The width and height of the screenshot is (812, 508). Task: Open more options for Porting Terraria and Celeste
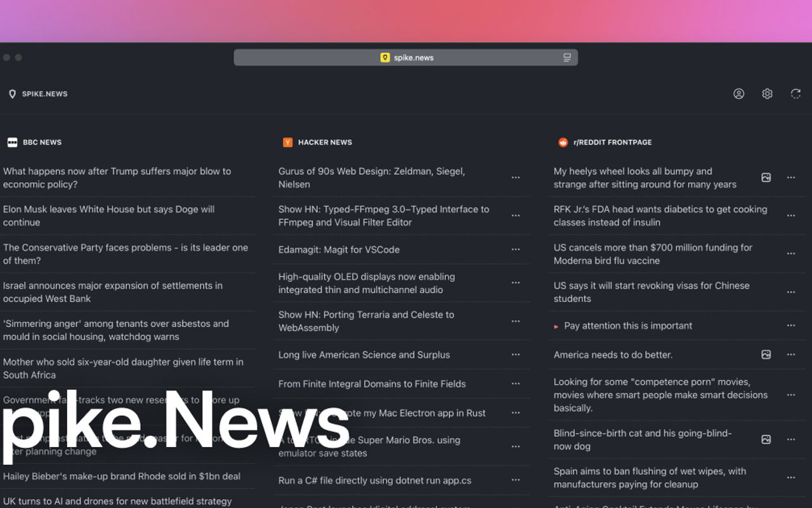point(516,321)
